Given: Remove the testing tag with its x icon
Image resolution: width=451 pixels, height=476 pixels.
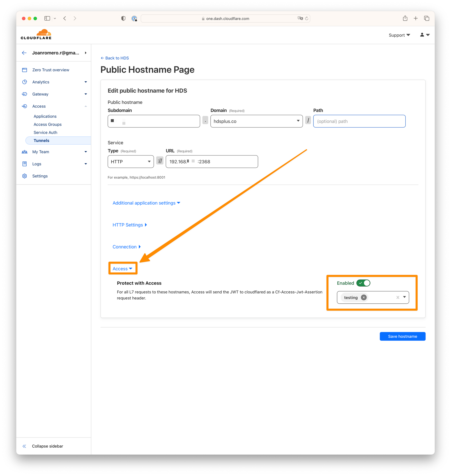Looking at the screenshot, I should tap(364, 297).
